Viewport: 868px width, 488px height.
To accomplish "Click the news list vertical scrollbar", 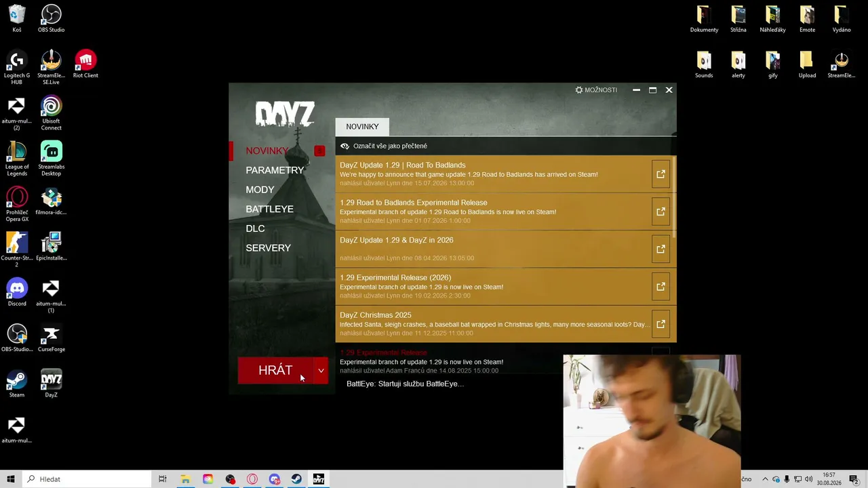I will (674, 197).
